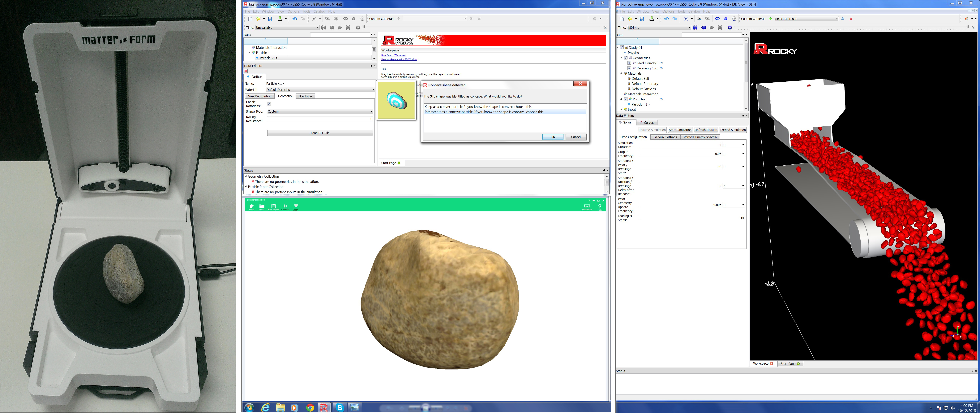
Task: Click the time slider handle in the 3D View
Action: click(x=967, y=27)
